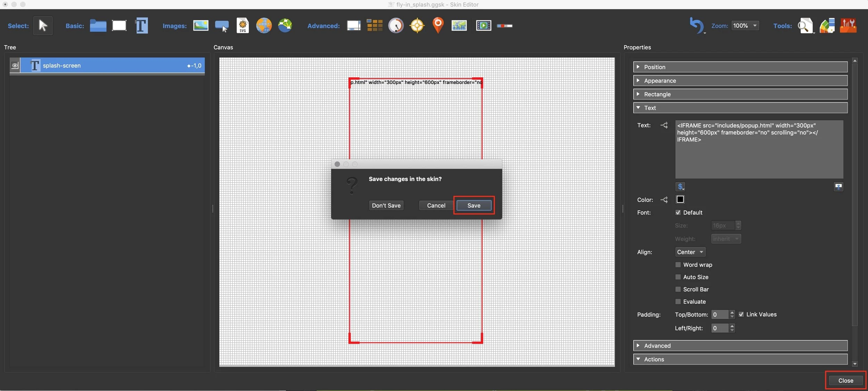
Task: Add the Hotspot Template crosshair element
Action: [x=417, y=25]
